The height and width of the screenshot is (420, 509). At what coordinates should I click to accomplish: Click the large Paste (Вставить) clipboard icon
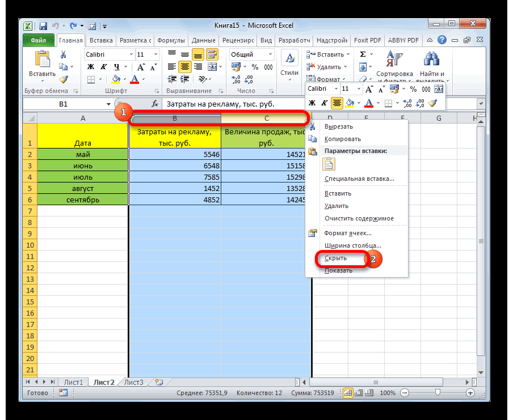42,60
